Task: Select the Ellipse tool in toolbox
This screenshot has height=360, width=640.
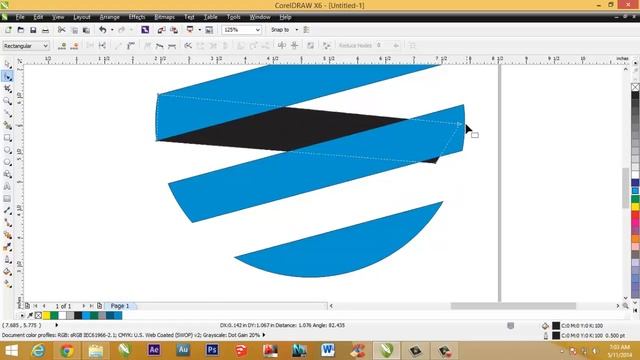Action: pyautogui.click(x=7, y=150)
